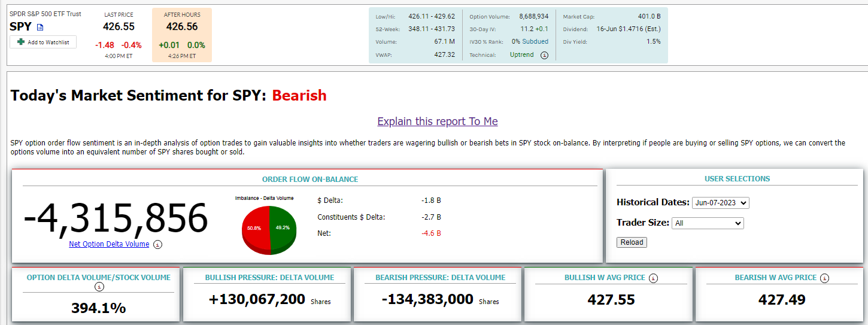Click the green plus Add to Watchlist icon
This screenshot has height=325, width=868.
click(x=21, y=42)
